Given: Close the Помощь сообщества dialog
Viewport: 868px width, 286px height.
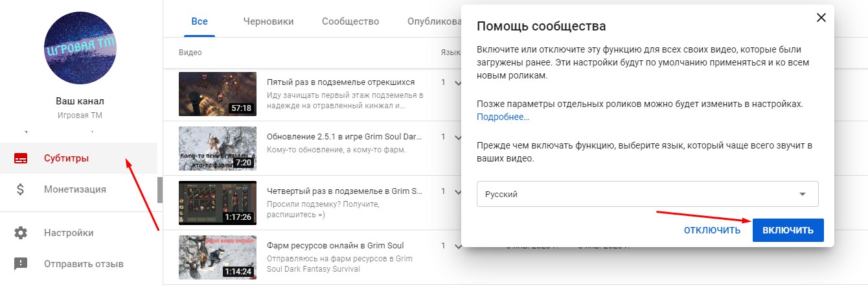Looking at the screenshot, I should click(821, 18).
